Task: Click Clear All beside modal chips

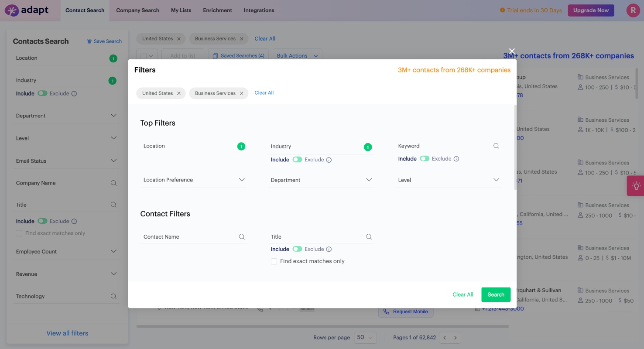Action: click(264, 93)
